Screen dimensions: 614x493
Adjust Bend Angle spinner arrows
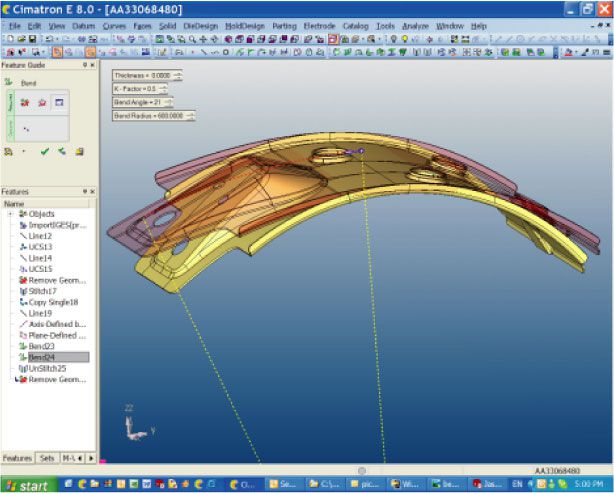tap(168, 103)
